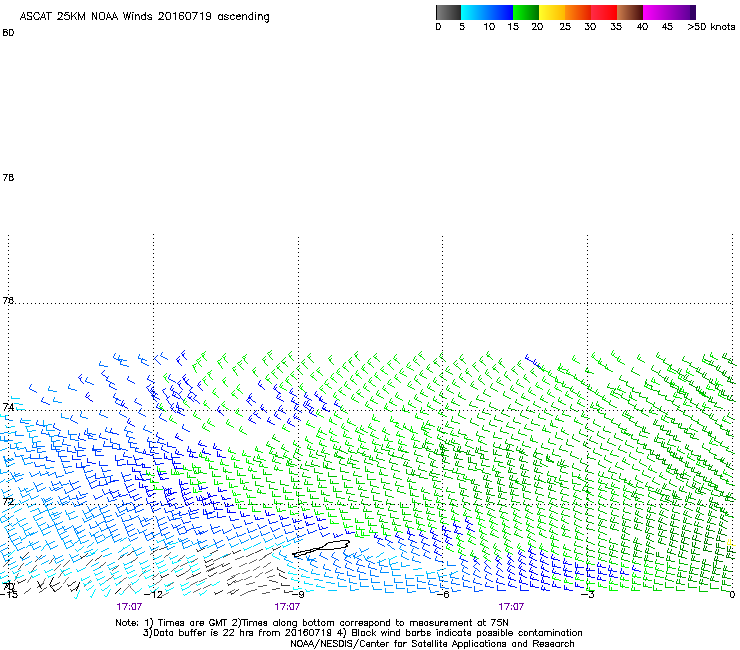Click the black island outline on the map
This screenshot has height=650, width=740.
click(x=321, y=549)
